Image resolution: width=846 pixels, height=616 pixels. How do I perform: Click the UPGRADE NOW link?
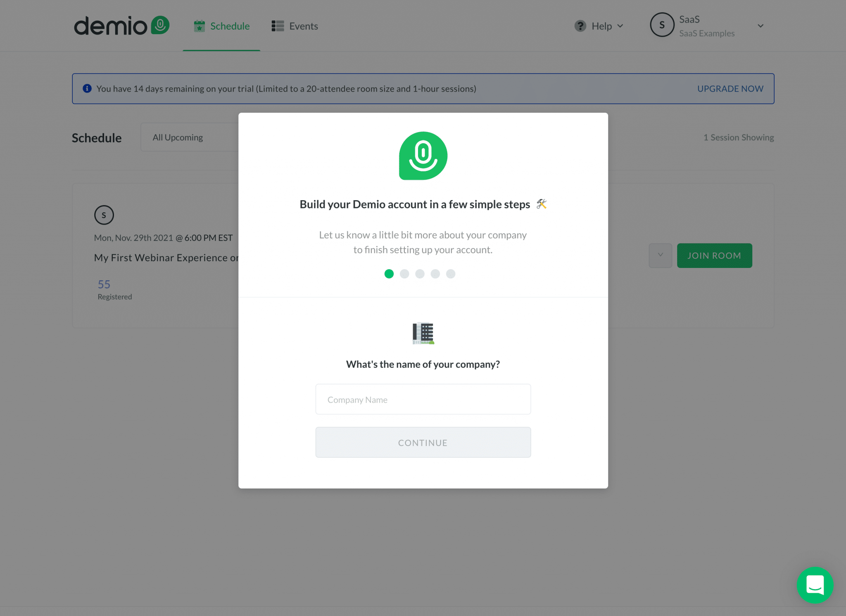click(x=730, y=89)
